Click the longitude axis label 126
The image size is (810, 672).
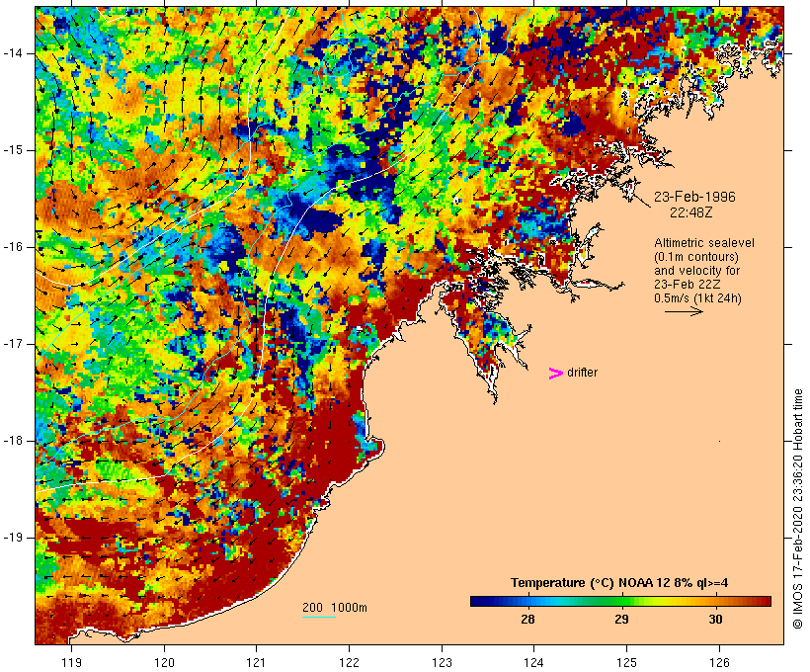(x=719, y=662)
